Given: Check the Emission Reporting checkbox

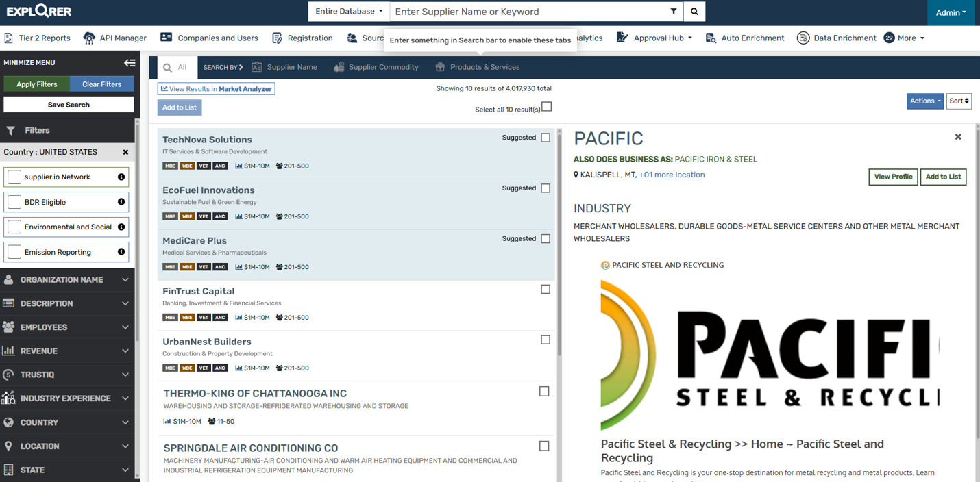Looking at the screenshot, I should point(14,252).
